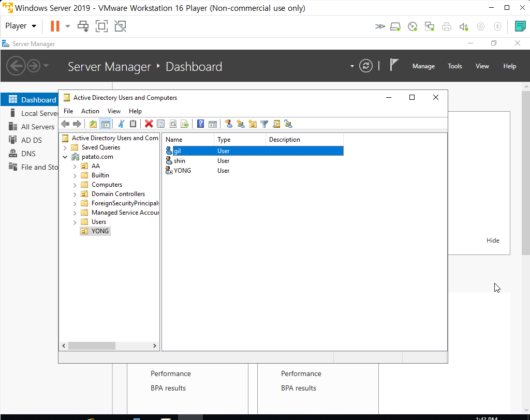Image resolution: width=530 pixels, height=420 pixels.
Task: Toggle the show/hide action pane icon
Action: (x=213, y=124)
